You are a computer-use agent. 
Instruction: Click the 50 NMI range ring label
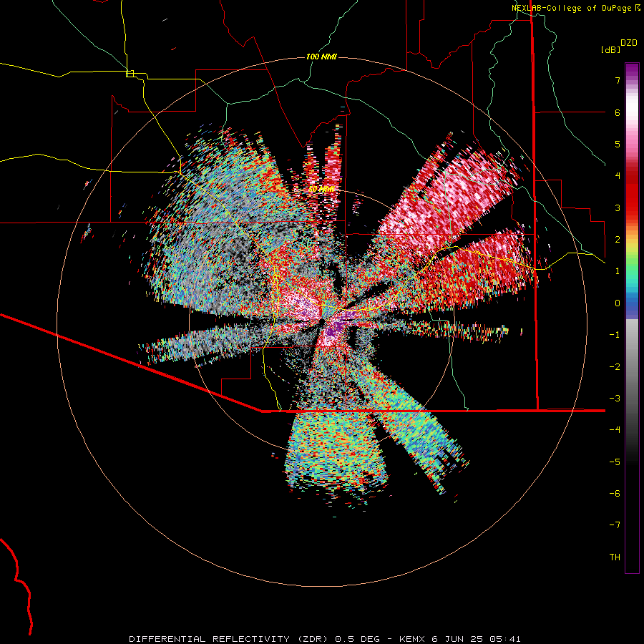pos(321,190)
